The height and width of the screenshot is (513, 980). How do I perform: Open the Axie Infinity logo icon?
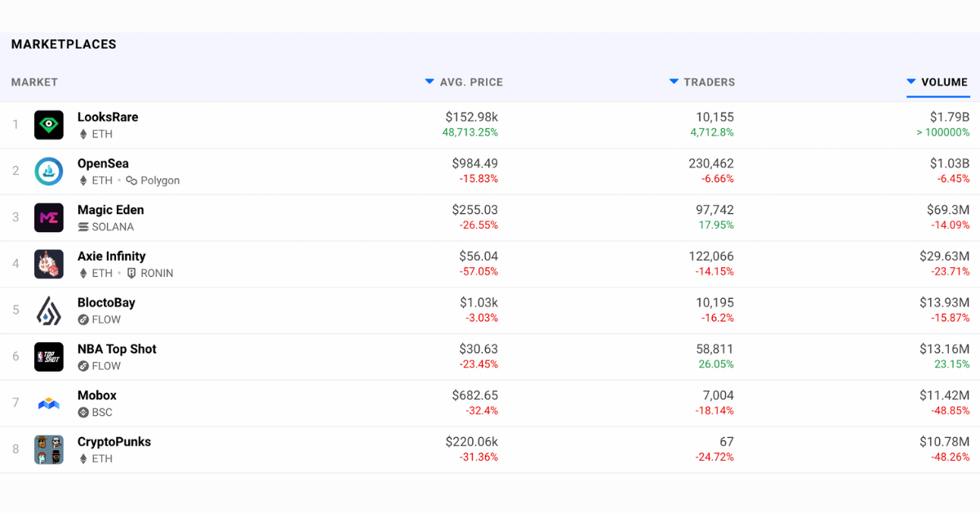tap(49, 264)
